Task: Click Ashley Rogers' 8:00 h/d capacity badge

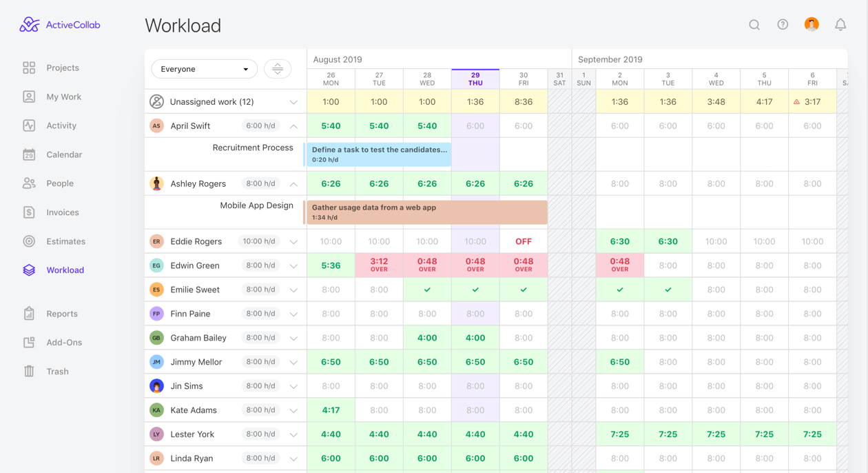Action: 260,184
